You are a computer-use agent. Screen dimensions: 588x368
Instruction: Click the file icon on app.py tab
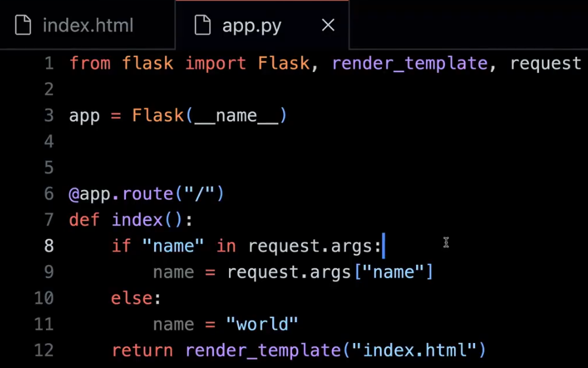click(x=203, y=26)
